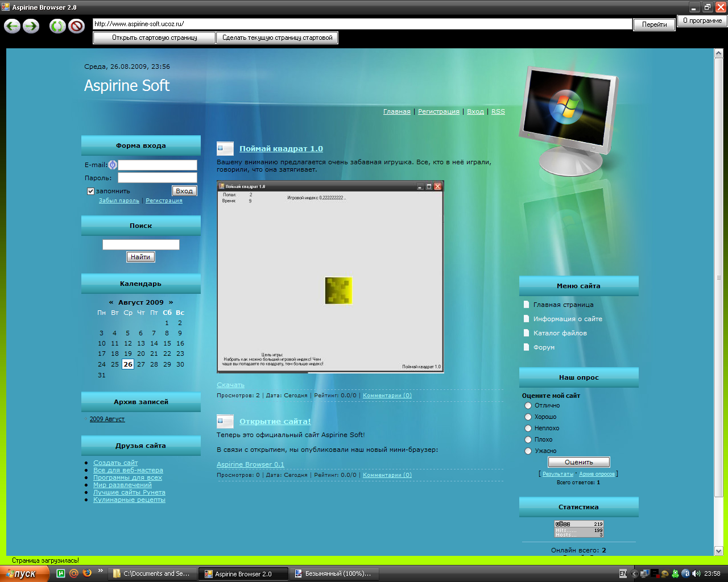728x582 pixels.
Task: Click the E-mail input field
Action: pyautogui.click(x=158, y=165)
